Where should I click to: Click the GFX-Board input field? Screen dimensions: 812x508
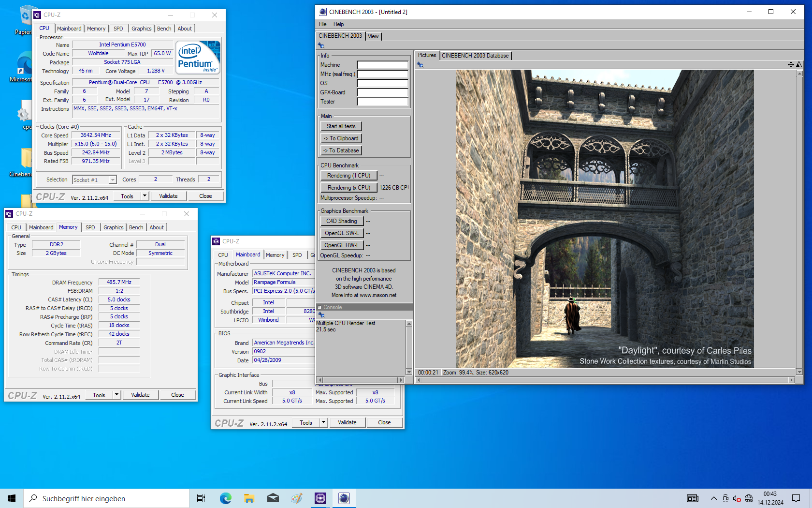click(x=382, y=92)
